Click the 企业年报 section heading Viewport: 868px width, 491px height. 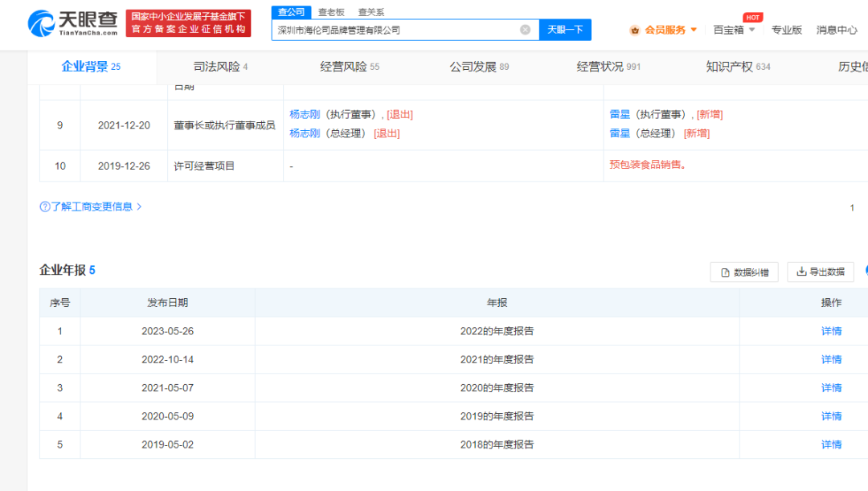pos(67,270)
